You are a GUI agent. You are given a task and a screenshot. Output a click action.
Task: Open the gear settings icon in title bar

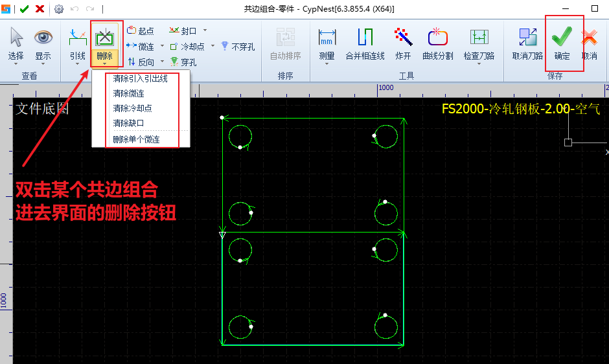coord(59,8)
